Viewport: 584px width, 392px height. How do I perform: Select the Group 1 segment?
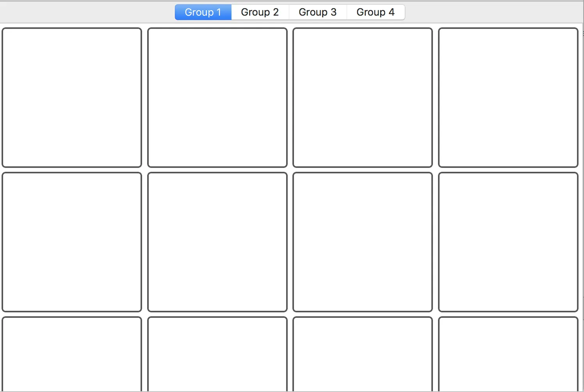(x=203, y=12)
